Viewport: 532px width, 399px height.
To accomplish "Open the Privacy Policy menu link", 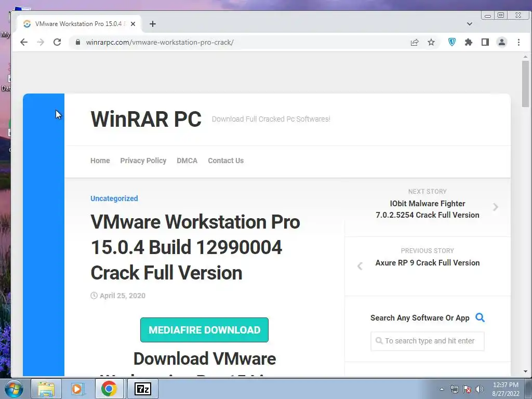I will (x=143, y=161).
